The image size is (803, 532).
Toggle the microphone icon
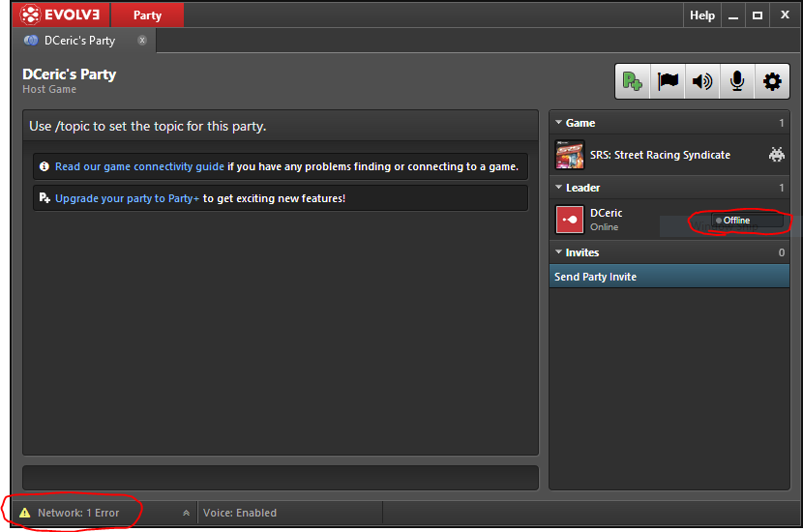[x=737, y=81]
